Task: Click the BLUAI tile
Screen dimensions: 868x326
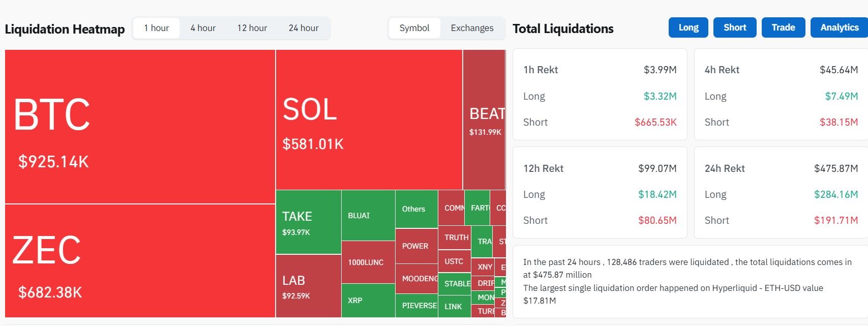Action: click(367, 215)
